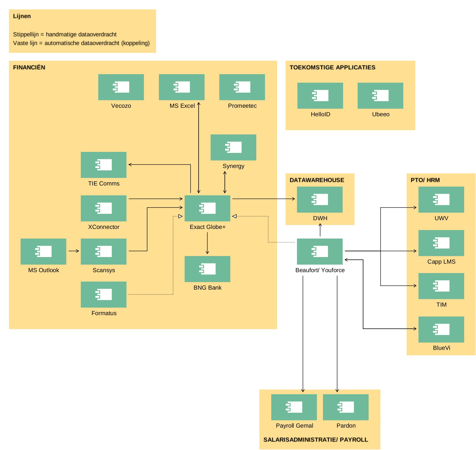476x450 pixels.
Task: Click the Beaufort/ Youforce component block
Action: tap(320, 252)
